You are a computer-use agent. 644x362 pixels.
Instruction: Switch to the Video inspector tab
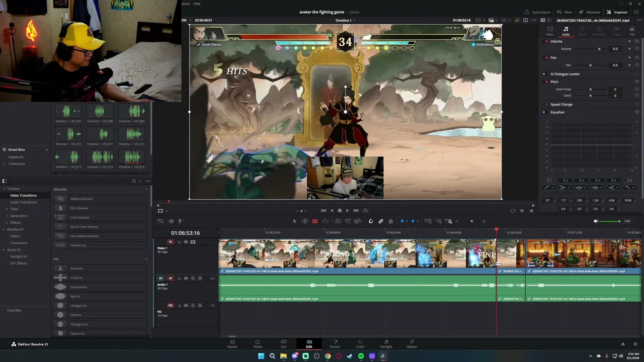pos(550,31)
